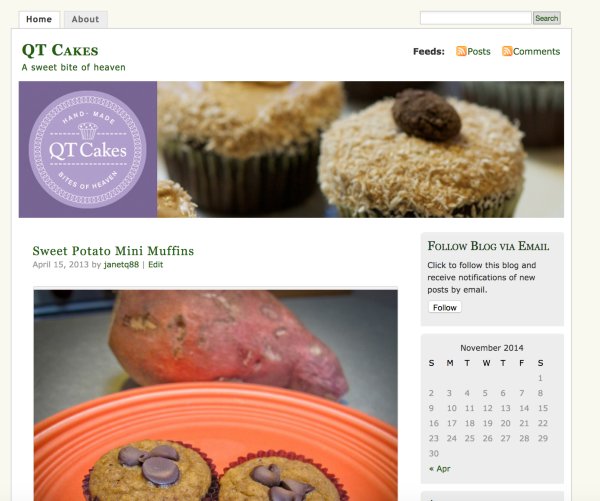Click the November 2014 calendar caption
600x501 pixels.
tap(492, 348)
